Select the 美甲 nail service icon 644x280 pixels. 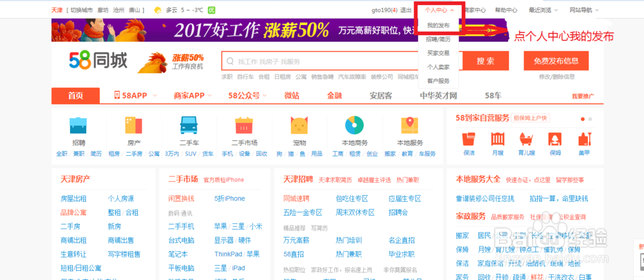coord(584,139)
